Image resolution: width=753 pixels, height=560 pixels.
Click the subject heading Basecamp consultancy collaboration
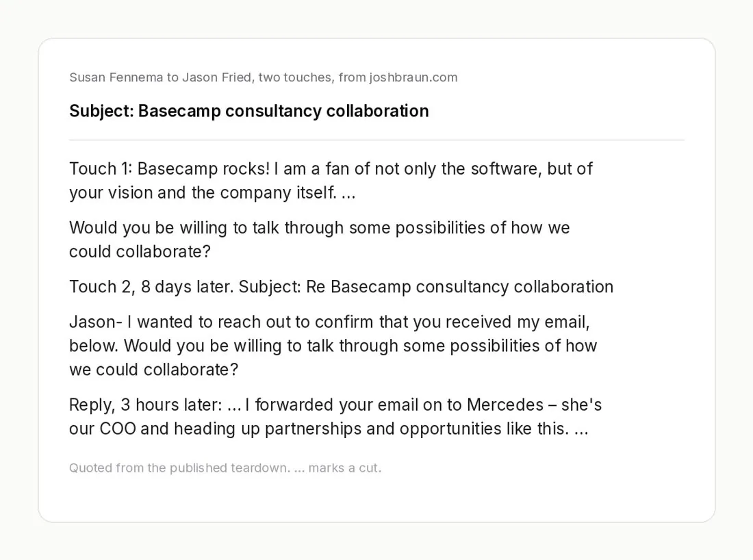(248, 111)
